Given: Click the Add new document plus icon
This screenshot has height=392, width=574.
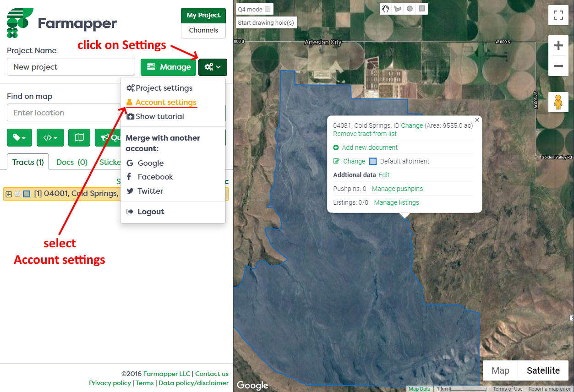Looking at the screenshot, I should tap(336, 147).
